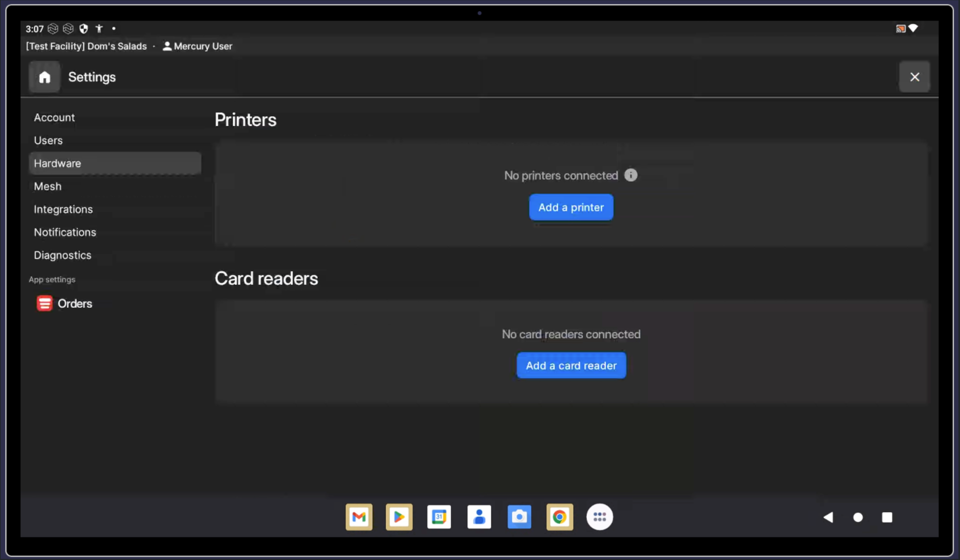Screen dimensions: 960x560
Task: Open the all apps drawer
Action: click(599, 517)
